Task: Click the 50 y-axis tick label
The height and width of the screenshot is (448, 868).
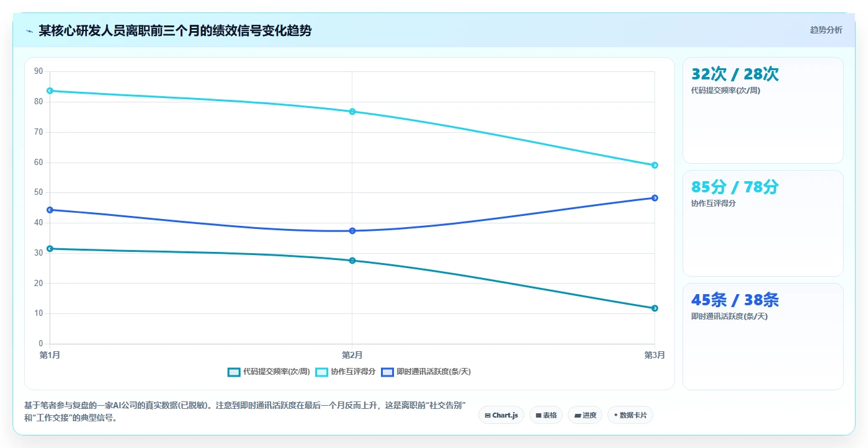Action: coord(38,192)
